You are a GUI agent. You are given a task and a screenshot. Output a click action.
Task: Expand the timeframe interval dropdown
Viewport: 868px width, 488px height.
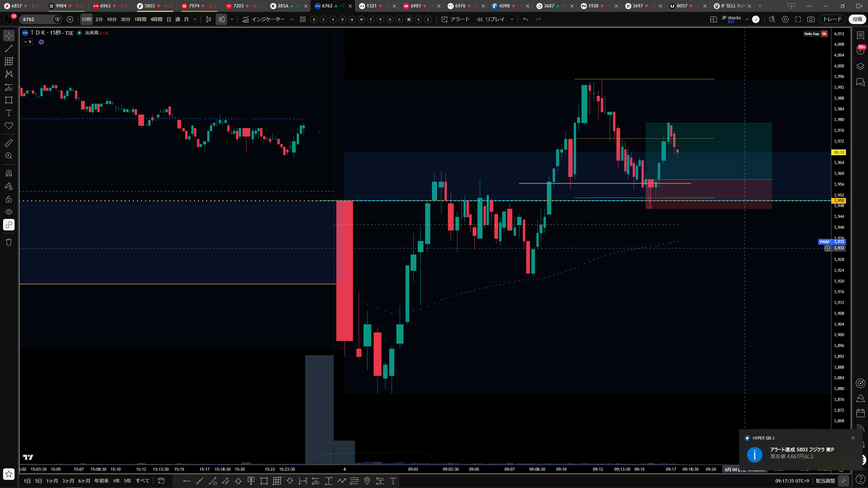coord(195,19)
